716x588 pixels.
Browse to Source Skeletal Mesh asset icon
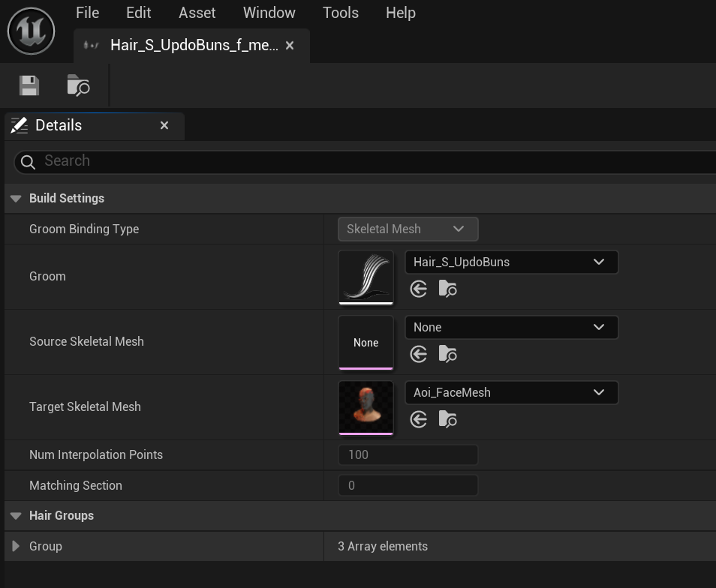(447, 354)
